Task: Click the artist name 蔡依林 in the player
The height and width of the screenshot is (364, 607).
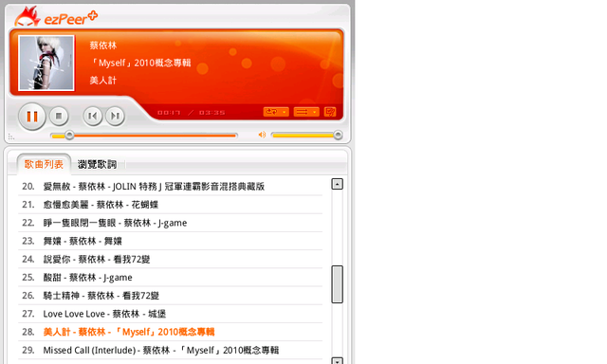Action: (103, 45)
